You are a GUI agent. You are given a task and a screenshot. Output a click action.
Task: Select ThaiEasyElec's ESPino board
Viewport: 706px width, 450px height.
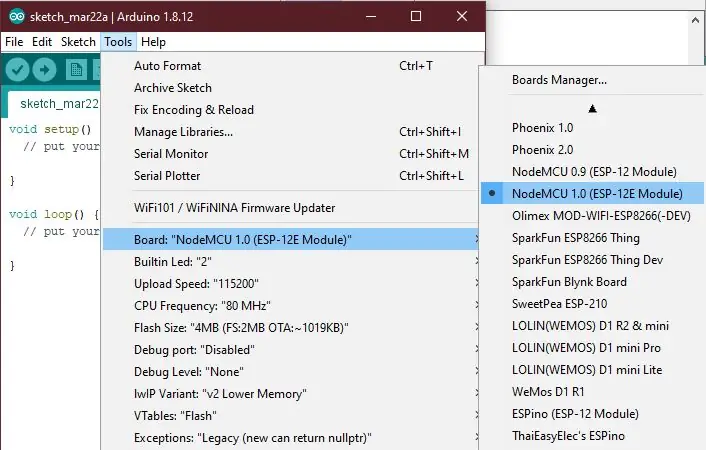[x=592, y=436]
